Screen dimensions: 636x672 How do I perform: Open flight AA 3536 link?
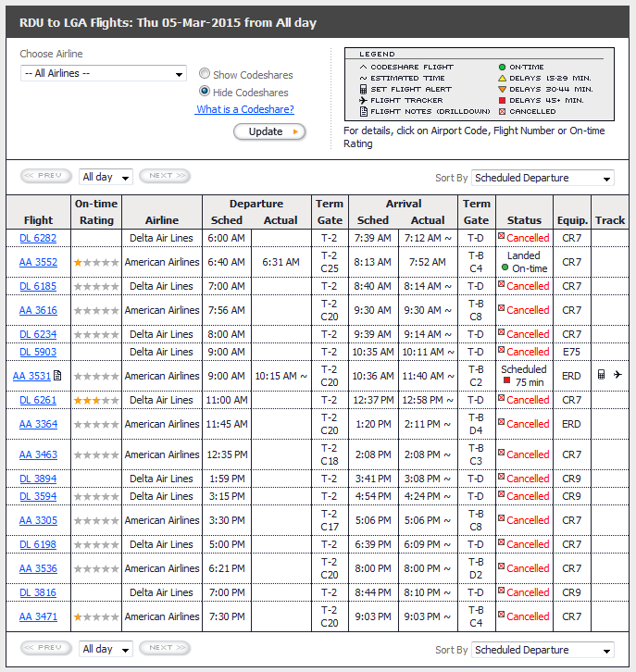pyautogui.click(x=38, y=568)
